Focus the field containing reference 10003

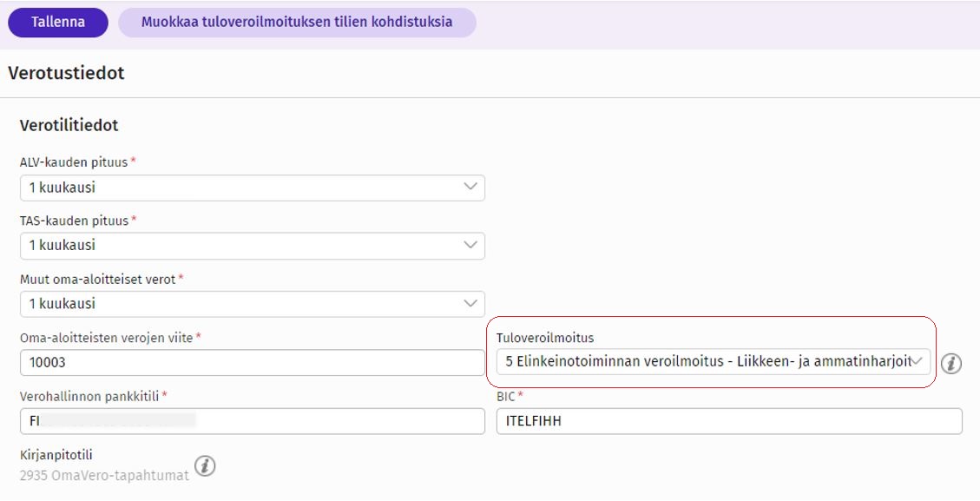252,363
